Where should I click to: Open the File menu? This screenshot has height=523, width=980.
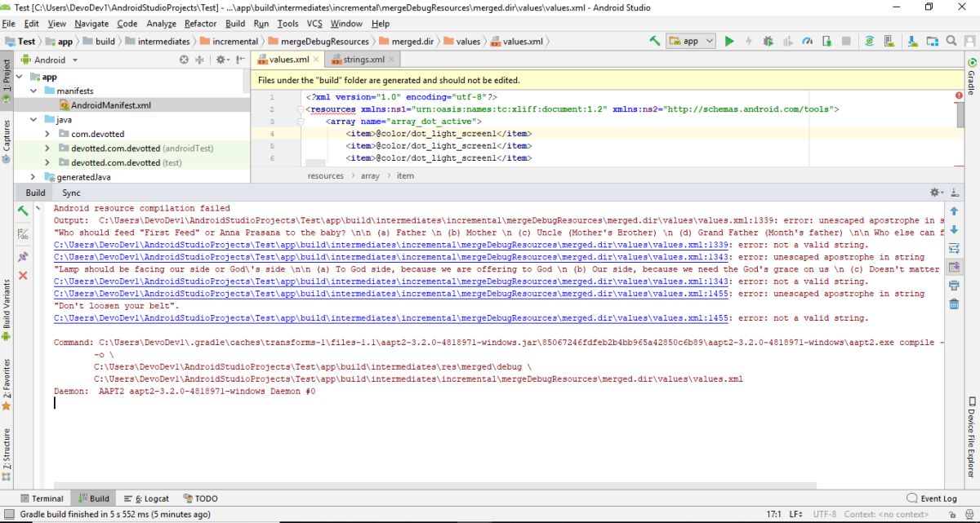(8, 24)
